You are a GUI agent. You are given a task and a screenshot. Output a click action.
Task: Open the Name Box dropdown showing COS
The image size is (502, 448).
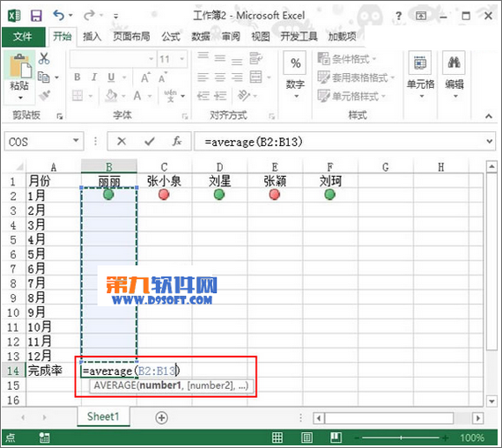coord(76,141)
